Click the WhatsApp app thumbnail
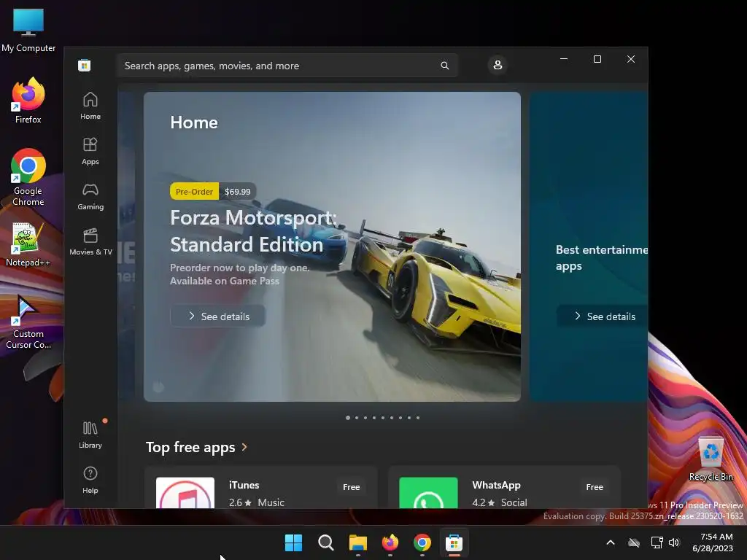Viewport: 747px width, 560px height. tap(428, 493)
